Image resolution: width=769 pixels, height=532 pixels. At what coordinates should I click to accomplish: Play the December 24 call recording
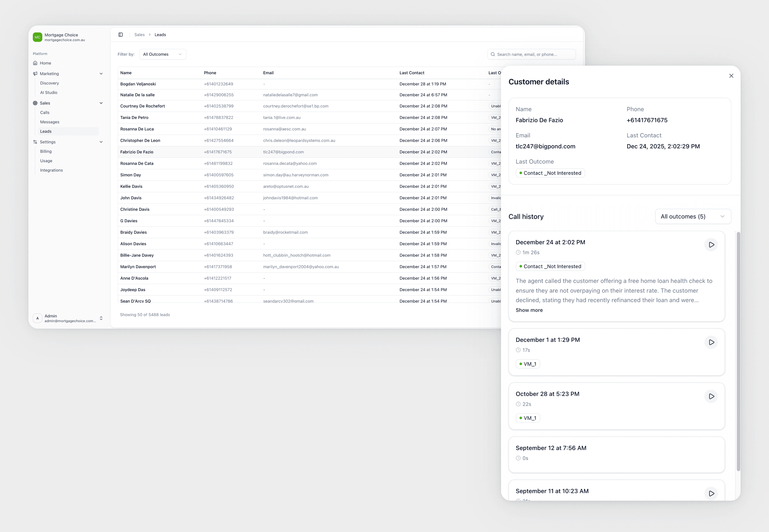click(711, 244)
